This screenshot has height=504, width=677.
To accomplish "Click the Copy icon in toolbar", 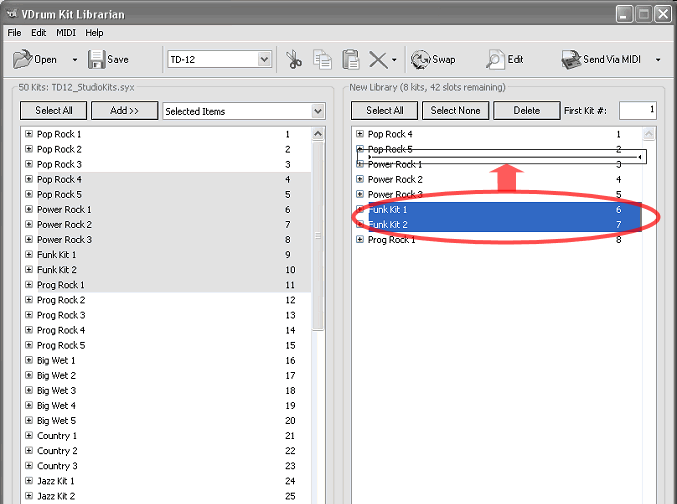I will [323, 60].
